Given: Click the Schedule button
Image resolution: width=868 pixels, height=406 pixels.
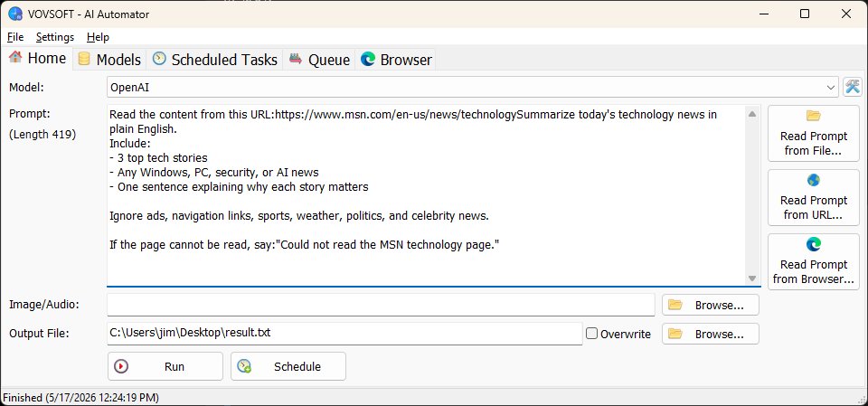Looking at the screenshot, I should coord(288,366).
